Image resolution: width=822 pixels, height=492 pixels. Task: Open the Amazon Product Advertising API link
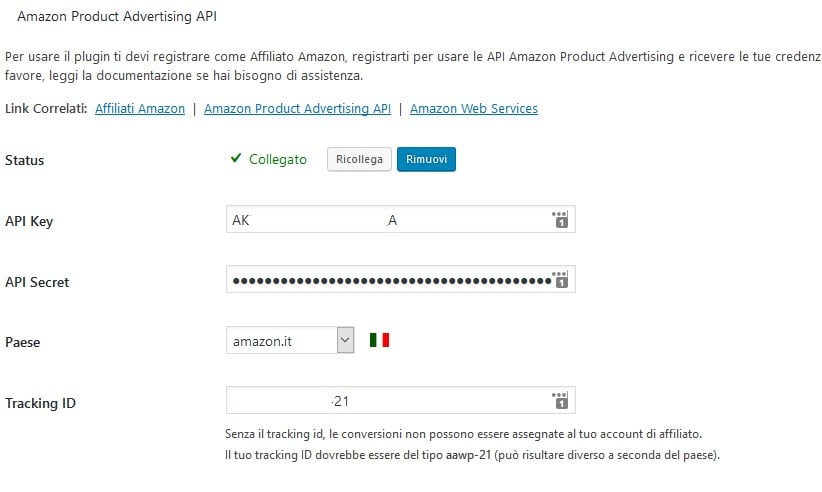297,109
